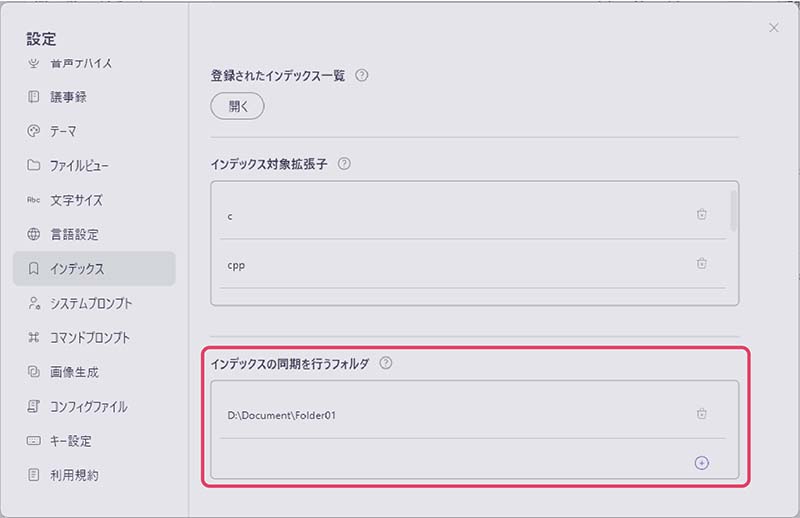Close the 設定 dialog
Image resolution: width=800 pixels, height=518 pixels.
[x=773, y=28]
